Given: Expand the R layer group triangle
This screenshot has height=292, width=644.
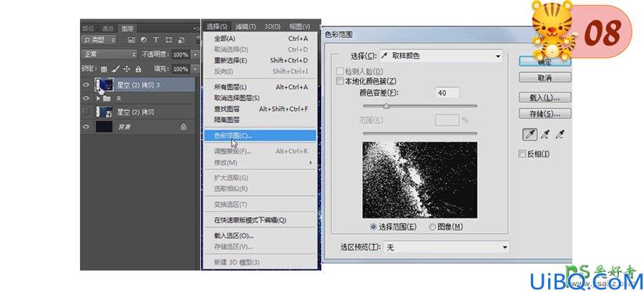Looking at the screenshot, I should point(98,99).
